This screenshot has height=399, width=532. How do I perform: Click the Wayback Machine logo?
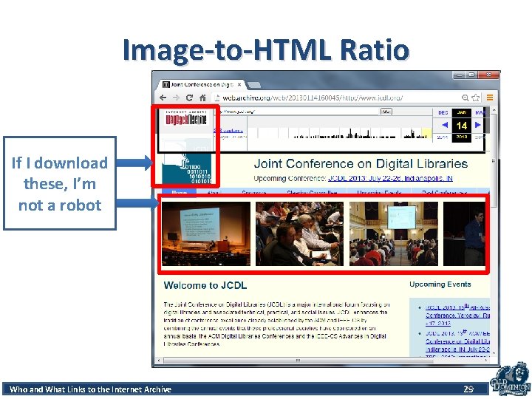(186, 118)
